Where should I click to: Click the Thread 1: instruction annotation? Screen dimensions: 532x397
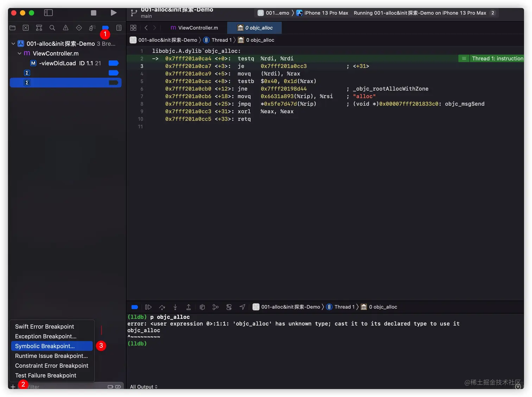pos(491,58)
